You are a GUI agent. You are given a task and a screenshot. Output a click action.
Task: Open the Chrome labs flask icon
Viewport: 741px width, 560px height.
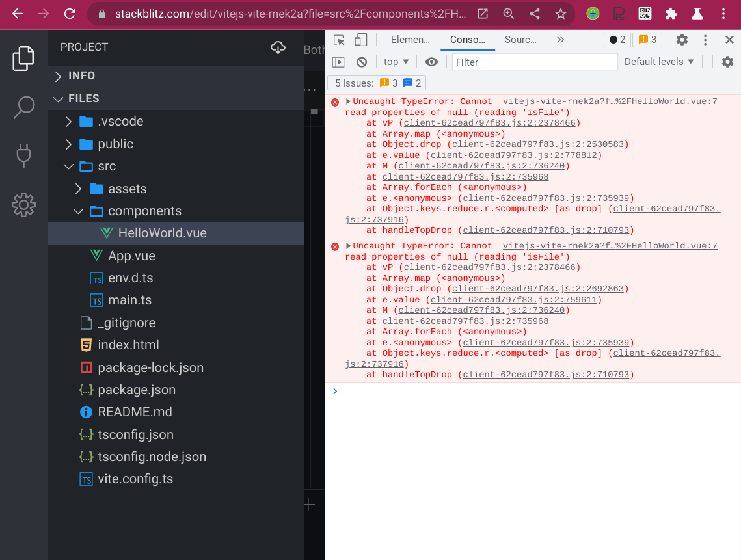tap(697, 14)
